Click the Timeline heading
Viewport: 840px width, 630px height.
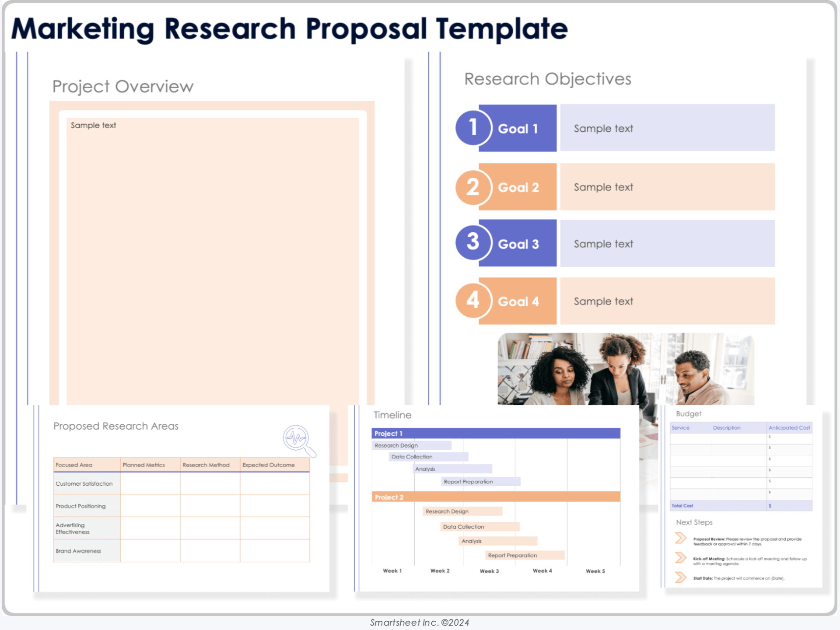tap(392, 415)
